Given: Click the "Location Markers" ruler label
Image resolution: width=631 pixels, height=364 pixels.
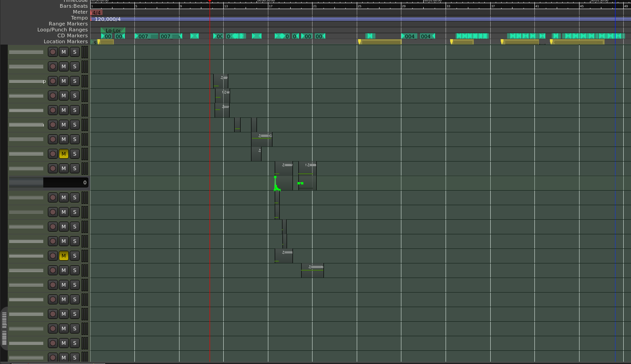Looking at the screenshot, I should [x=66, y=41].
